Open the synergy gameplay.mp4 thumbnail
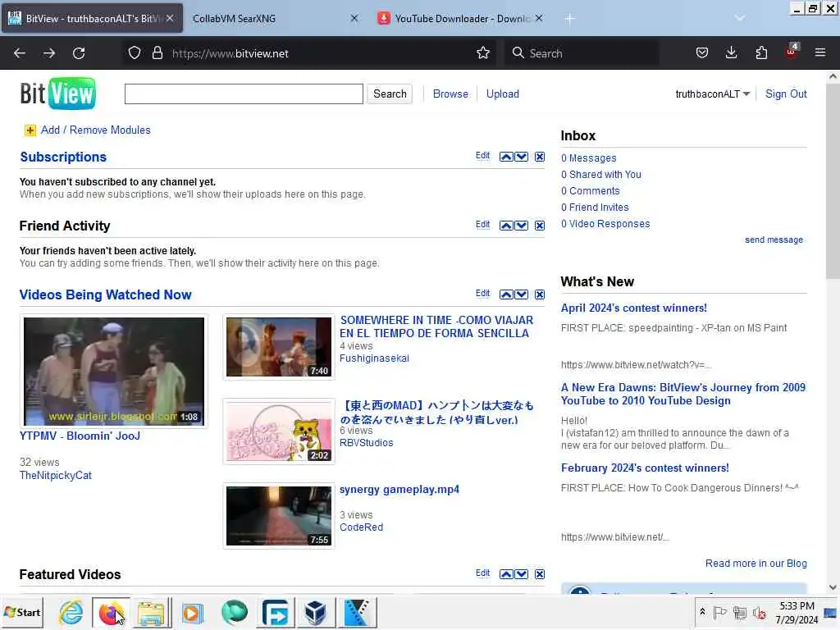This screenshot has width=840, height=630. click(279, 516)
